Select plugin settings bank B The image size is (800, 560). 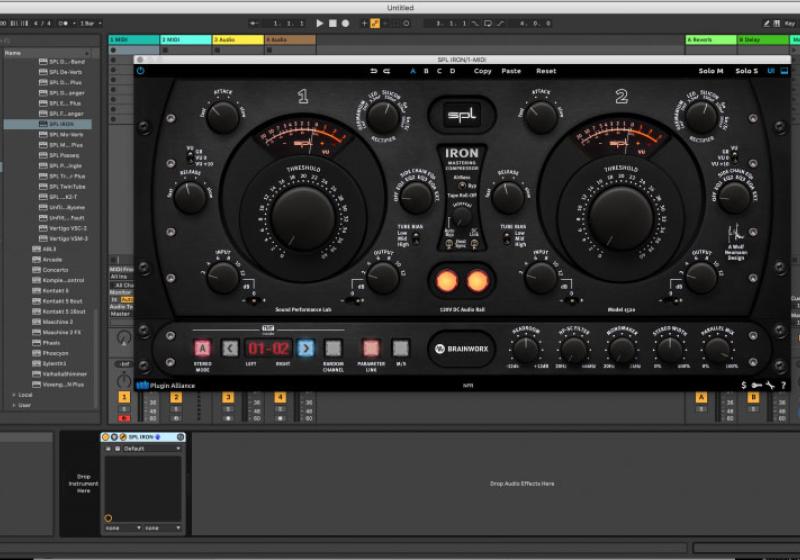(x=426, y=71)
